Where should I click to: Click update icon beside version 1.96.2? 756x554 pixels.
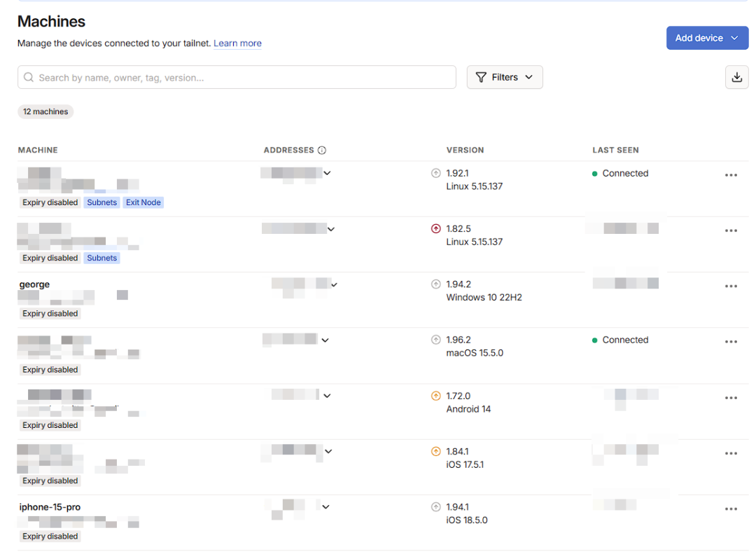tap(436, 340)
